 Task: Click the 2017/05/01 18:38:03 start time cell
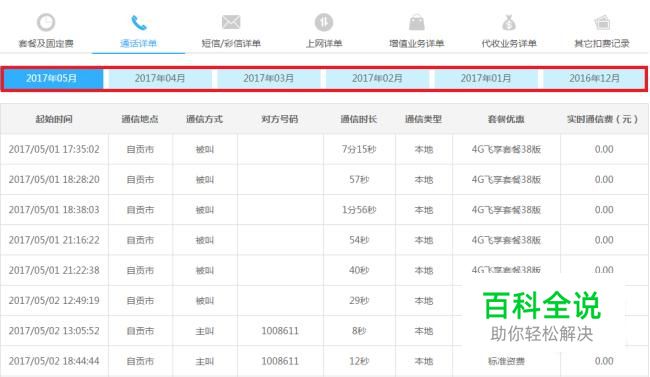[54, 210]
